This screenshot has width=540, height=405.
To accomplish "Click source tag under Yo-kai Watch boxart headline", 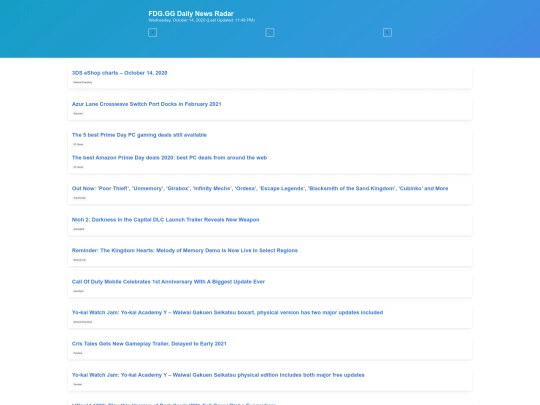I will point(83,322).
